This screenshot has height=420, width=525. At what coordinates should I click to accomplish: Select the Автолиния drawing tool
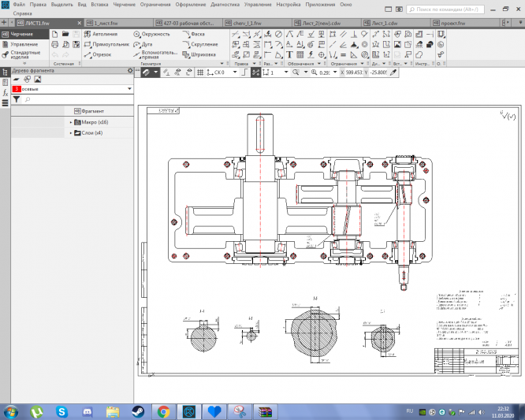point(102,35)
